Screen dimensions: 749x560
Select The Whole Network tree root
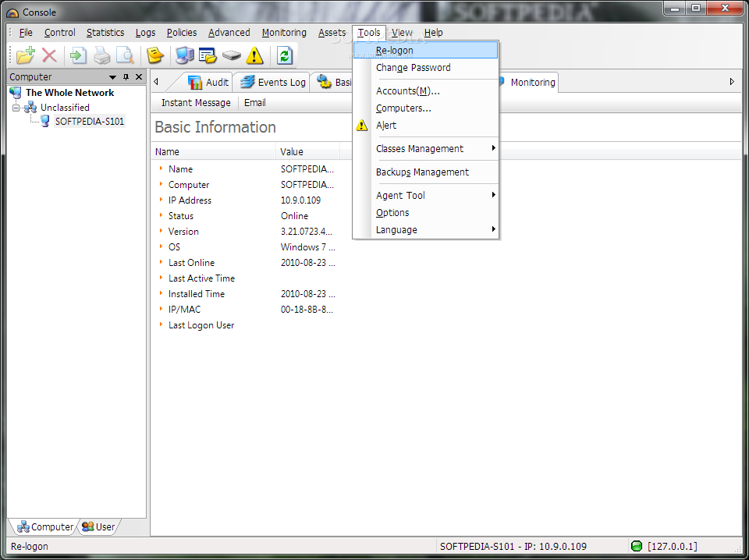pyautogui.click(x=69, y=93)
